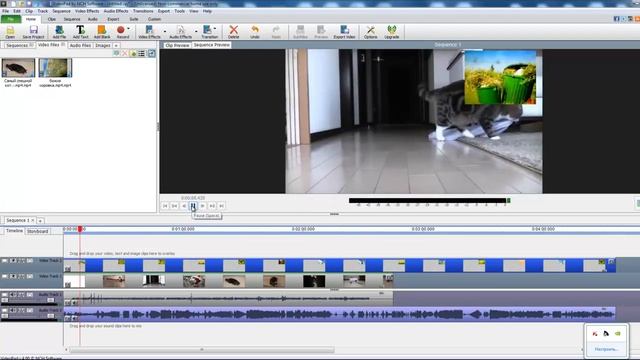Mute the upper video track with its speaker toggle

(13, 260)
